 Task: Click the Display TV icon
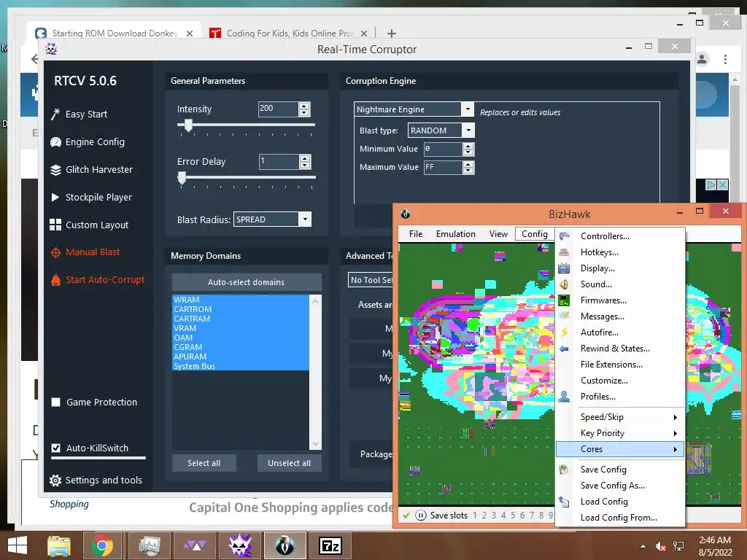pos(564,268)
